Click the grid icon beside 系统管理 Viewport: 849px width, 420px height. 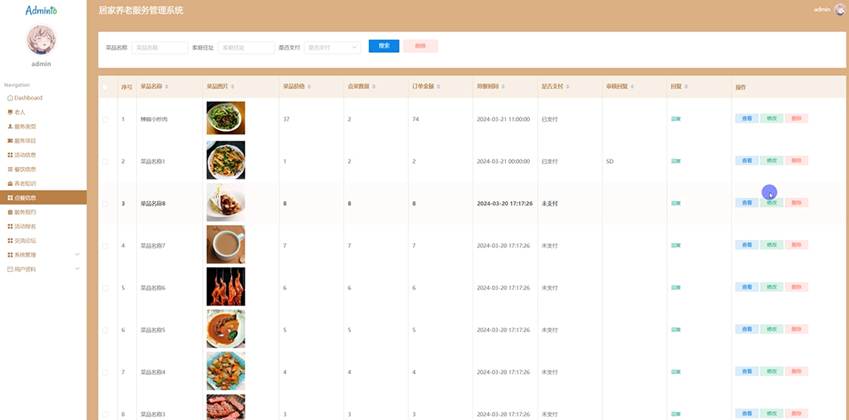pyautogui.click(x=10, y=254)
